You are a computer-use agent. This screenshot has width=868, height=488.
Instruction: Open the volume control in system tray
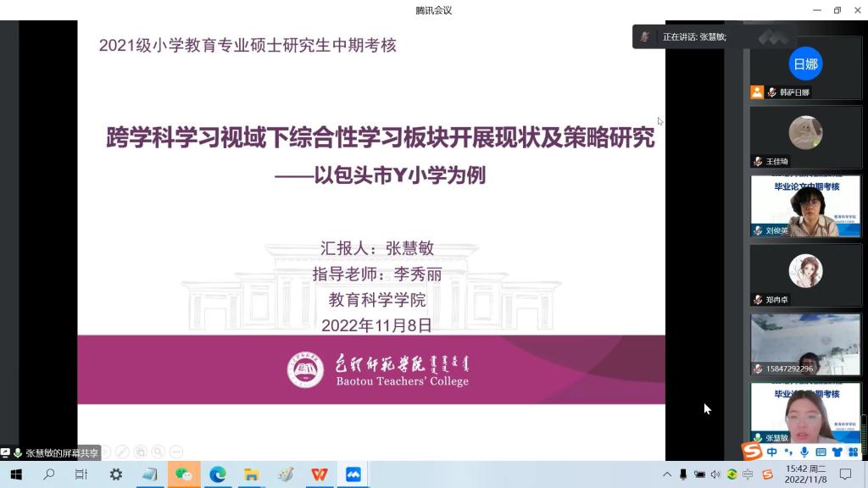(715, 474)
